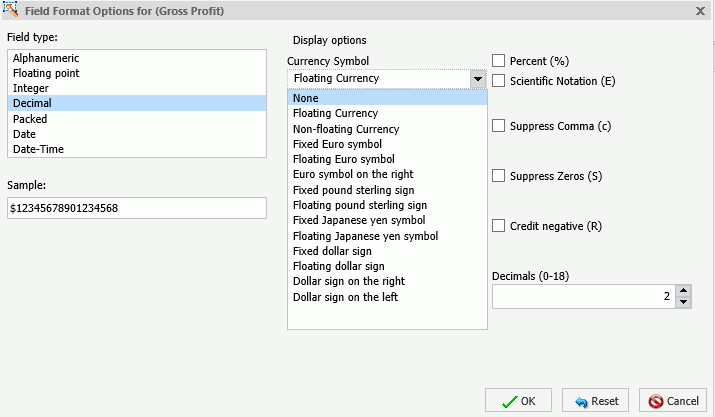715x417 pixels.
Task: Close the dialog with the X icon
Action: (700, 11)
